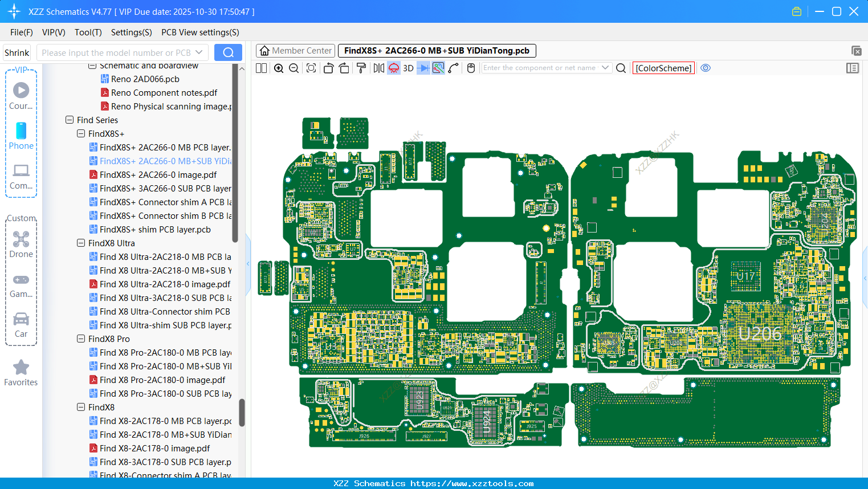Open the Tool menu

[88, 32]
